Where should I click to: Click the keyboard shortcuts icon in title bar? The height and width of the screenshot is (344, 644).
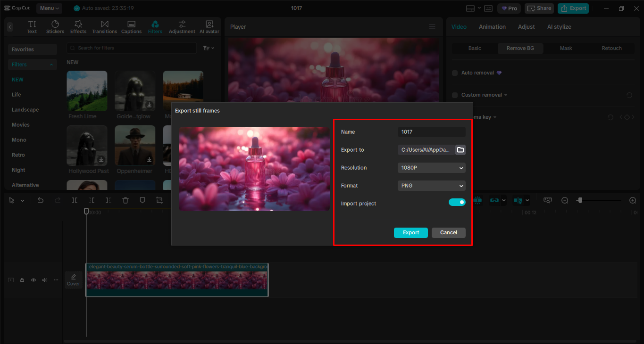click(488, 8)
